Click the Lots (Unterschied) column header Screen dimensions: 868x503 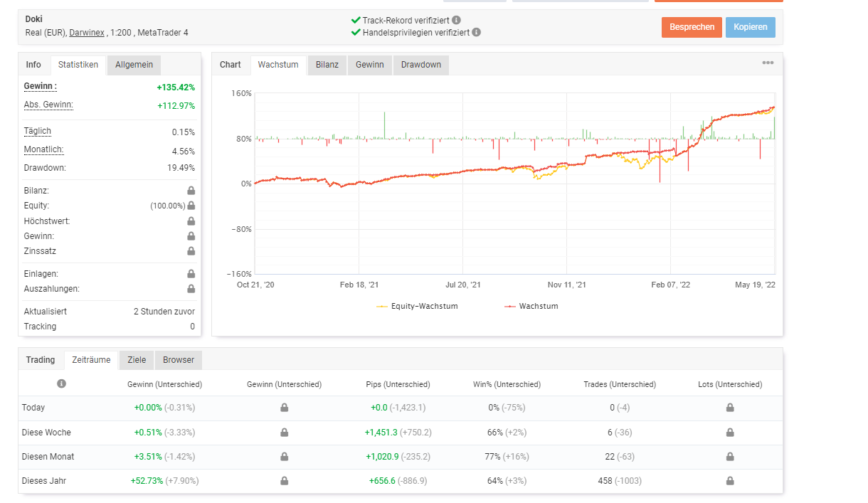click(730, 384)
